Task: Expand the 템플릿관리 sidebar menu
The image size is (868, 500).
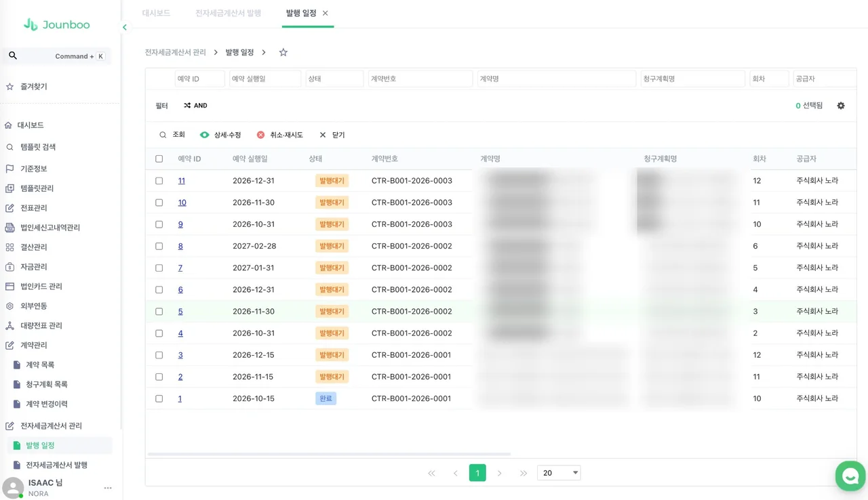Action: pos(37,188)
